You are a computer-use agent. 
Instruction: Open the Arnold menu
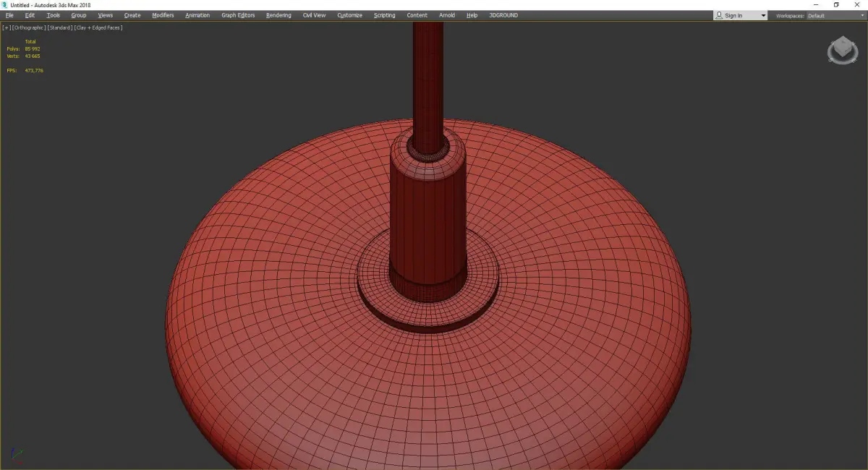point(447,15)
